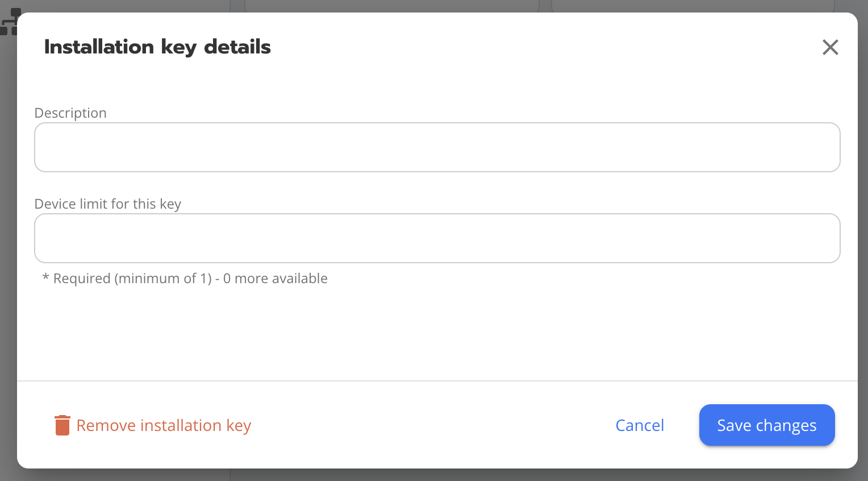
Task: Click the Description label
Action: pyautogui.click(x=70, y=113)
